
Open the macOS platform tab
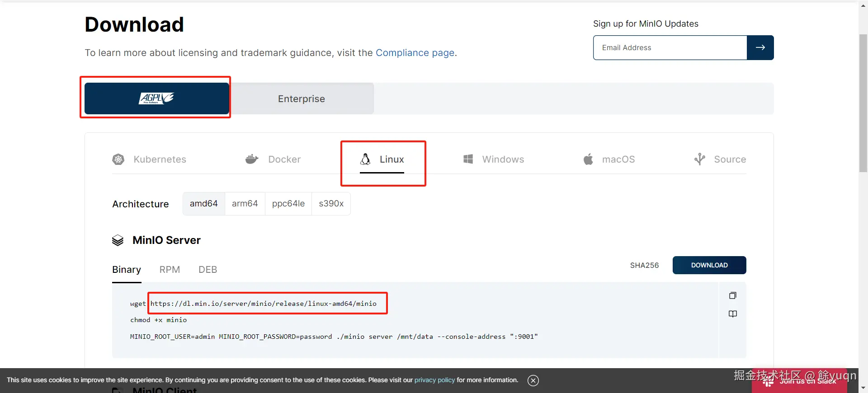tap(609, 159)
